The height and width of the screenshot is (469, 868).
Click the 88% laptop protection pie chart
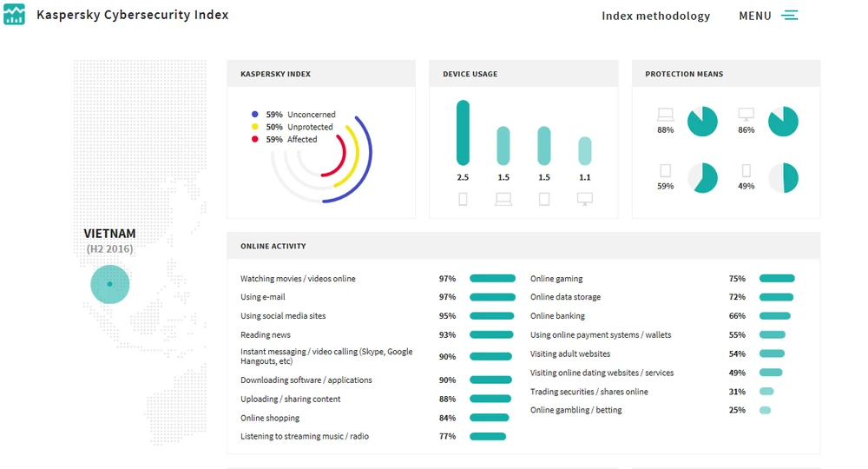coord(702,122)
